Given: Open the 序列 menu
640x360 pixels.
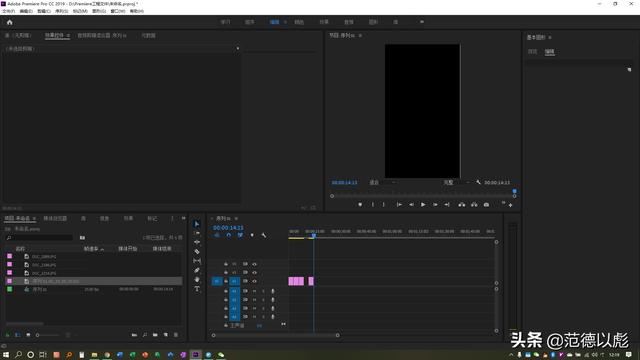Looking at the screenshot, I should coord(61,11).
